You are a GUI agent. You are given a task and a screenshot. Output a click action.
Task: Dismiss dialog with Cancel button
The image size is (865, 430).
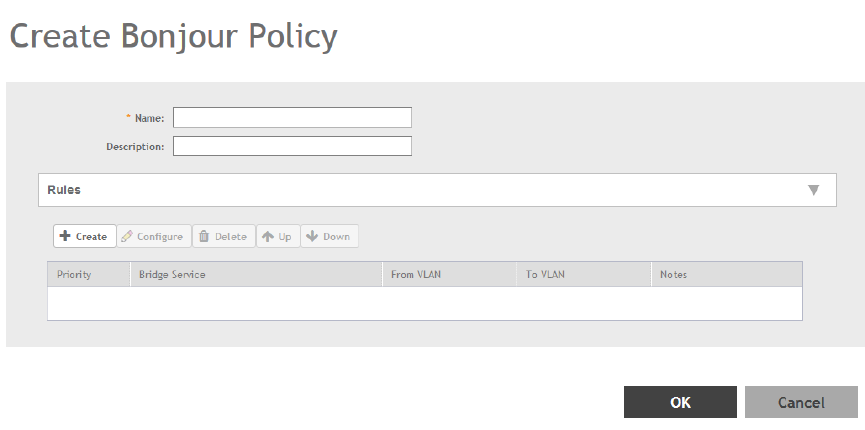pos(801,402)
